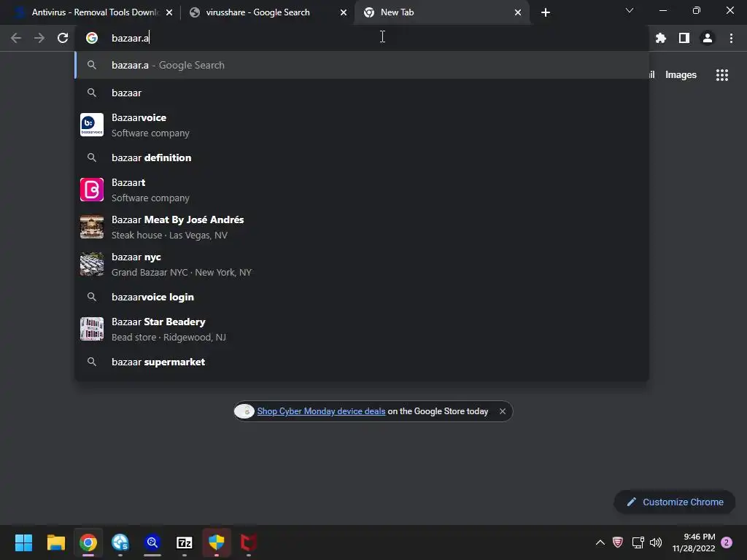Select Bazaar Meat By José Andrés suggestion
The image size is (747, 560).
pos(362,227)
